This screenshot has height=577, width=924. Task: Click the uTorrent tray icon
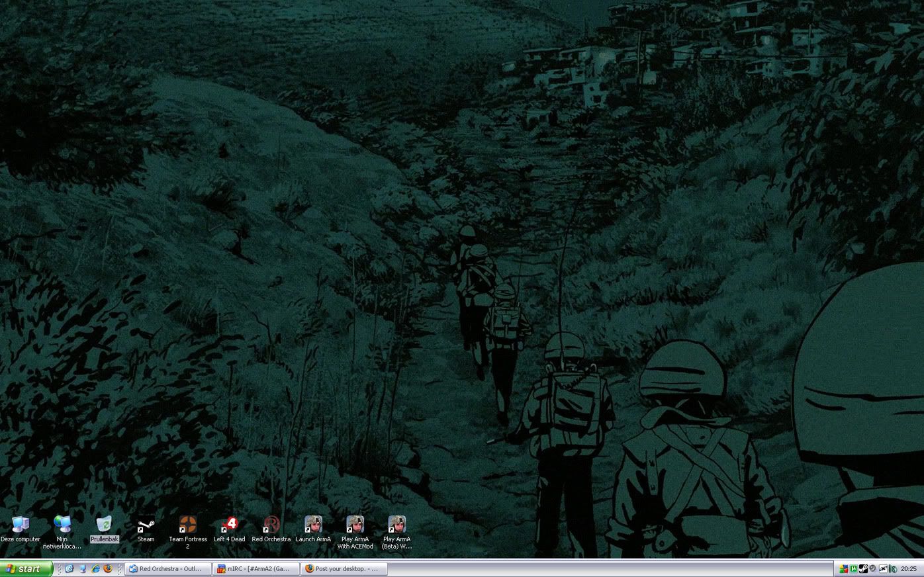tap(853, 569)
